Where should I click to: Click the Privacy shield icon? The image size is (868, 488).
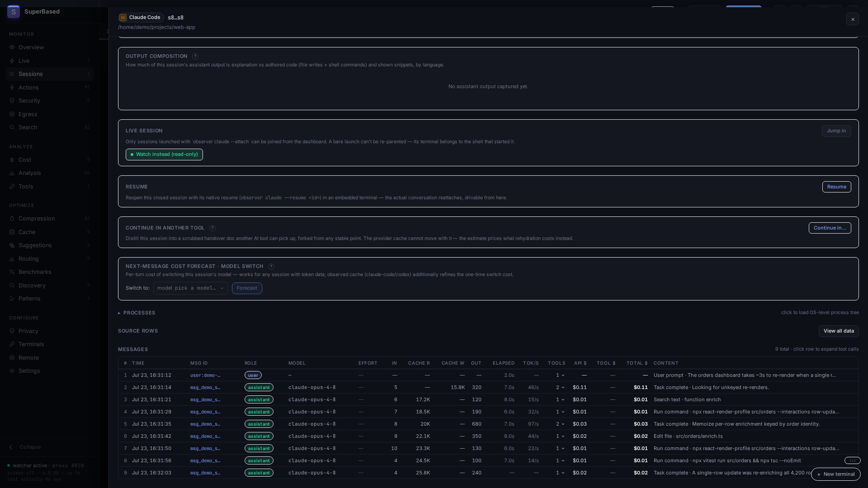(x=12, y=331)
